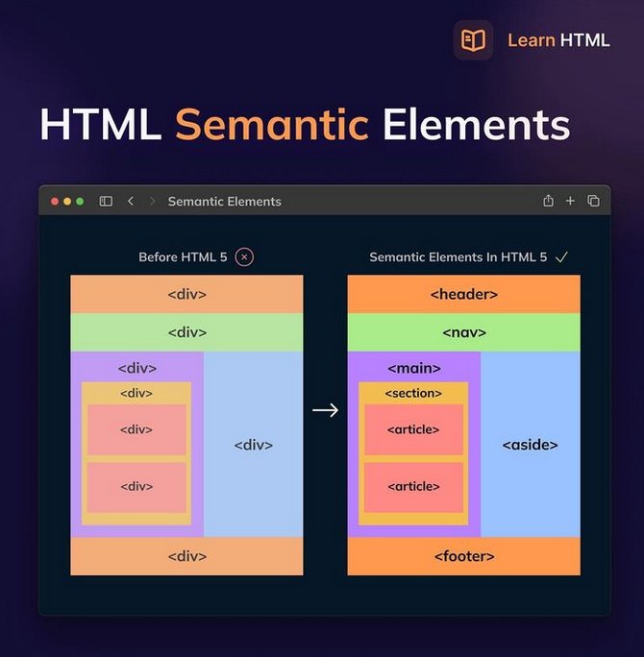Click the blue <div> block

point(253,444)
